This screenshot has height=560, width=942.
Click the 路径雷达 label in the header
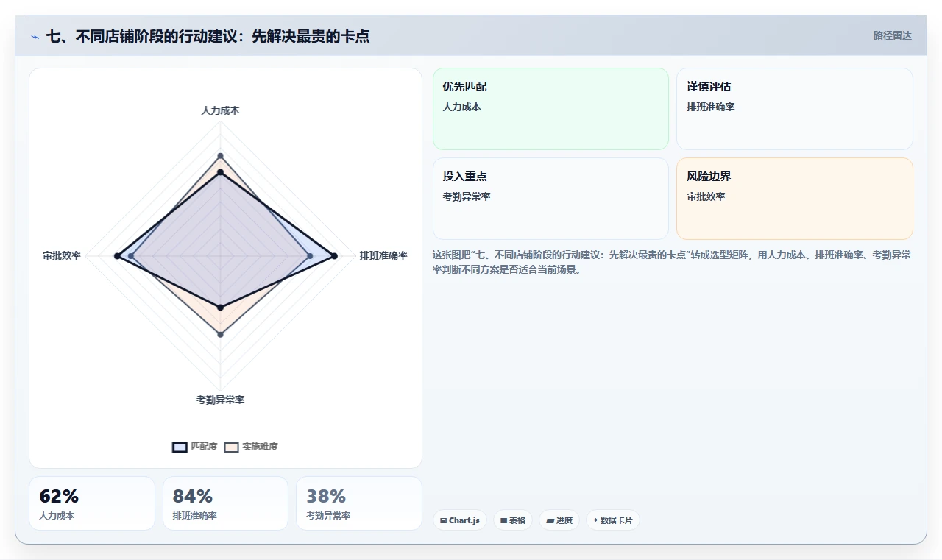tap(892, 35)
